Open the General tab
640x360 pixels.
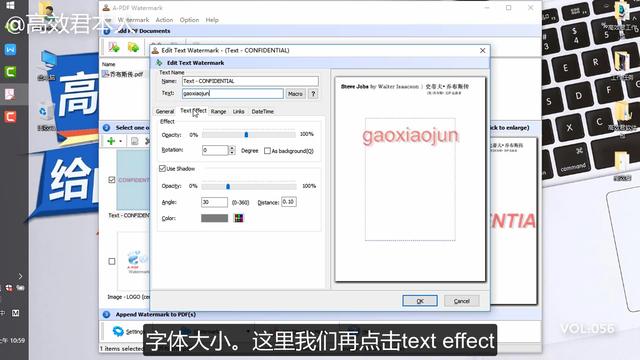pyautogui.click(x=165, y=111)
